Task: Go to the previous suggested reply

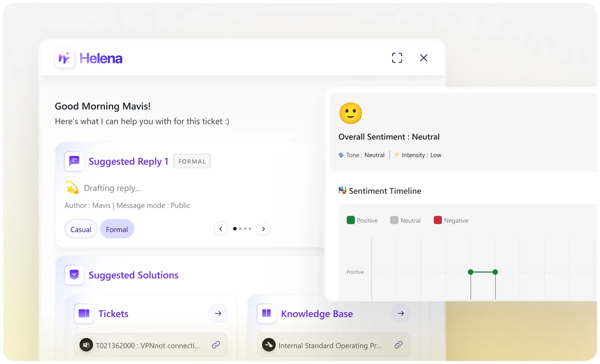Action: [221, 229]
